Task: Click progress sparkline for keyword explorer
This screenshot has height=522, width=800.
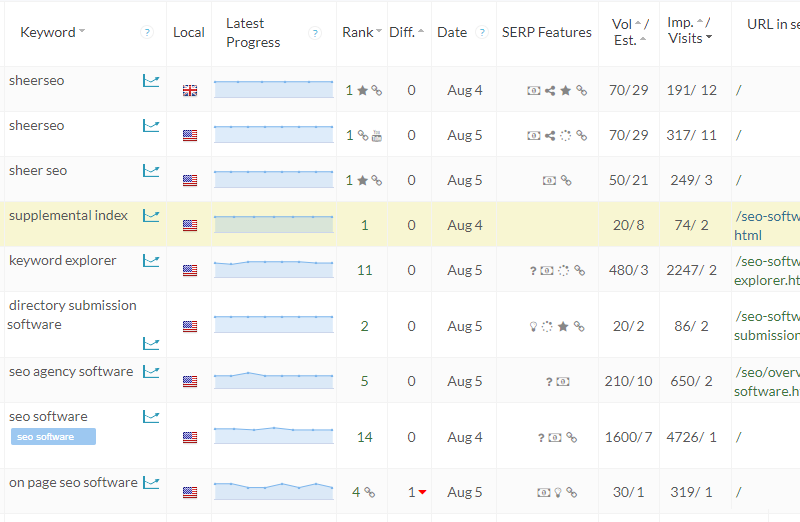Action: [x=273, y=269]
